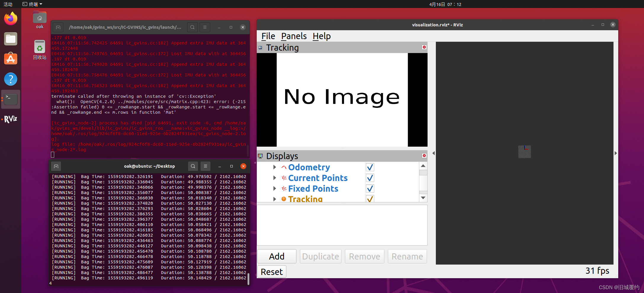Switch to Terminal via dock icon
This screenshot has height=293, width=644.
(11, 99)
